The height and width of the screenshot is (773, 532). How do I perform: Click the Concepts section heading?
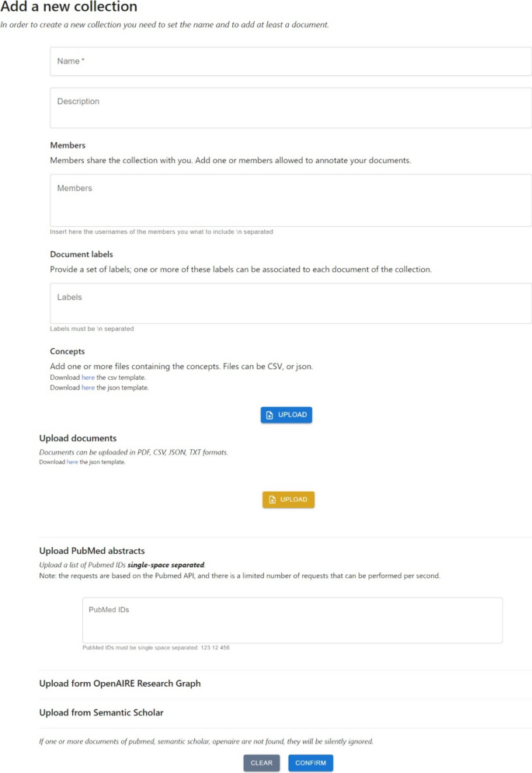point(68,351)
